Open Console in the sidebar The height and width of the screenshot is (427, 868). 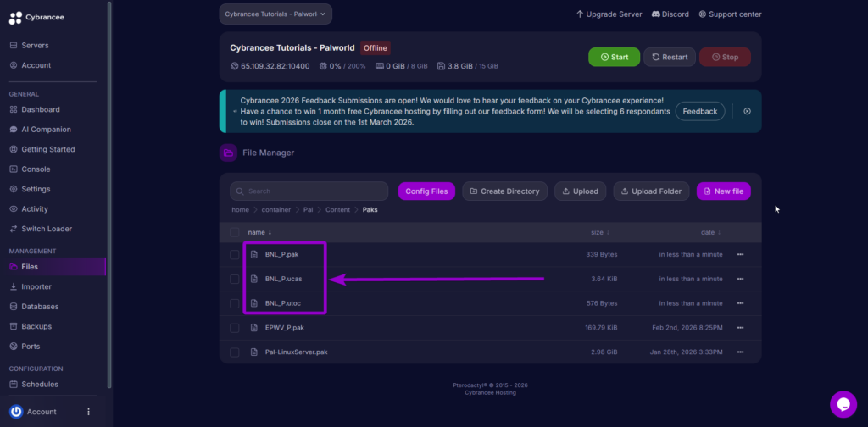pyautogui.click(x=36, y=169)
